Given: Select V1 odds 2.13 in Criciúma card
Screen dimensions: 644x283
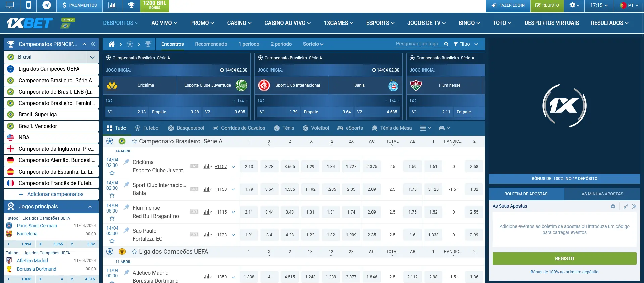Looking at the screenshot, I should pyautogui.click(x=126, y=112).
